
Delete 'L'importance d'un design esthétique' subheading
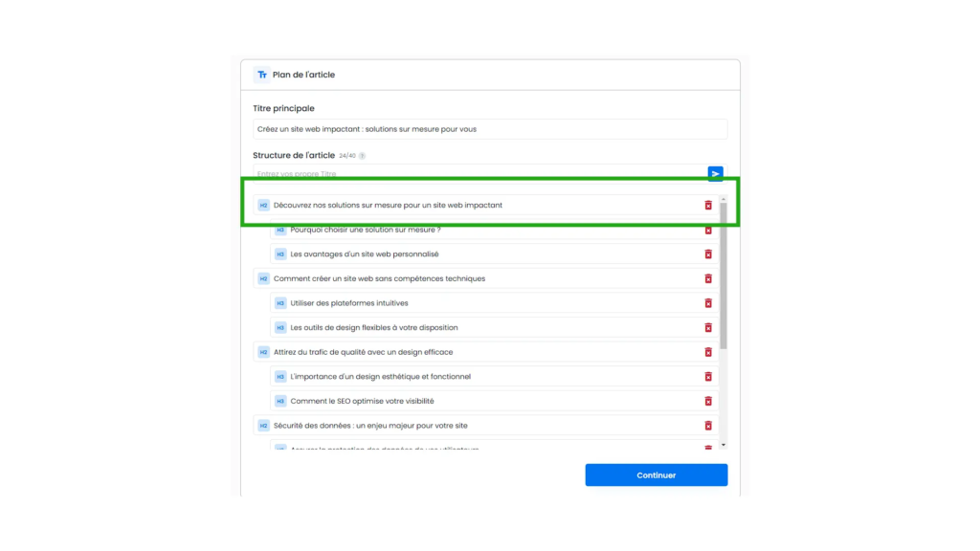(708, 377)
